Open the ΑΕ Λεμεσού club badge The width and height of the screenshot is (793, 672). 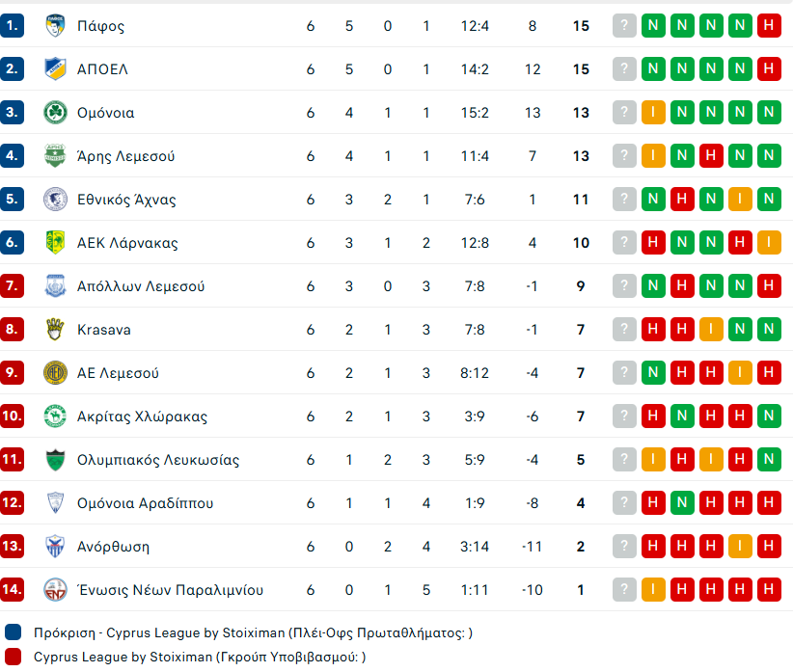tap(55, 373)
